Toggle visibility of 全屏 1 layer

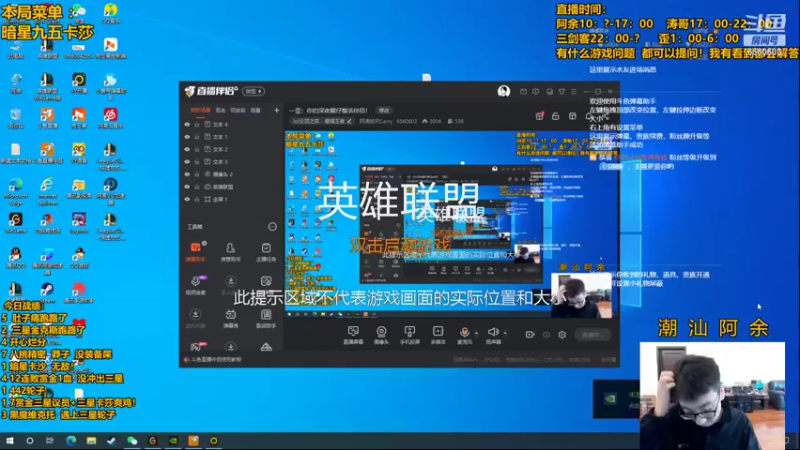[x=187, y=199]
